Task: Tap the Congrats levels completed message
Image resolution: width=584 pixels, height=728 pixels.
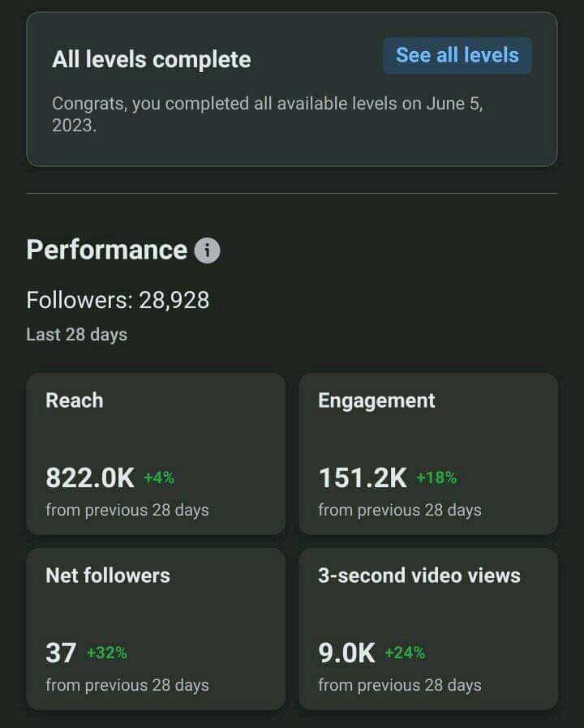Action: click(x=268, y=115)
